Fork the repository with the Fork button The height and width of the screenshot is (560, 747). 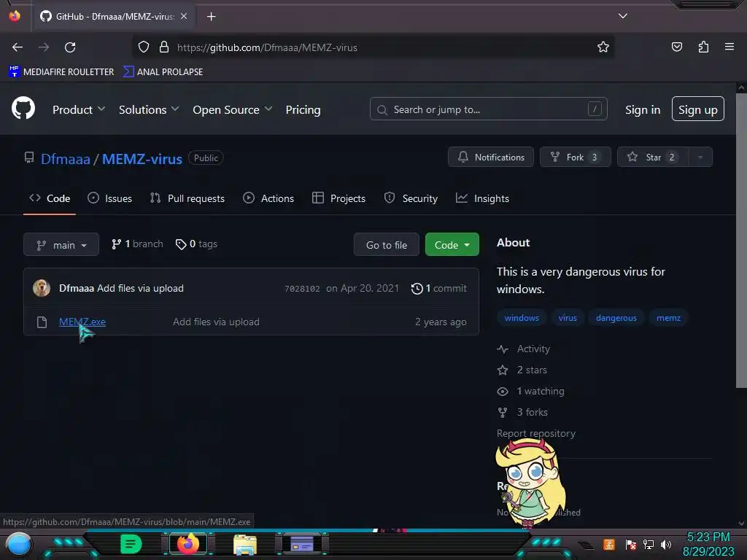tap(575, 157)
